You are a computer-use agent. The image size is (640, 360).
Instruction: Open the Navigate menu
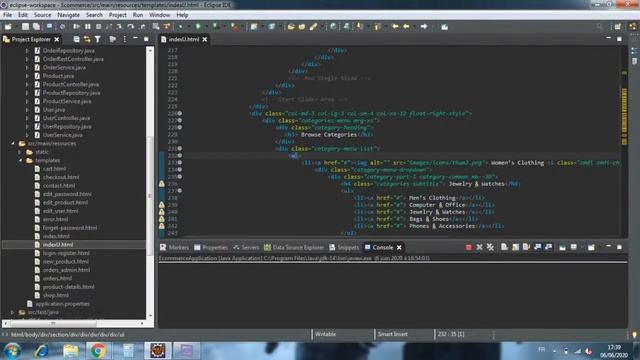click(69, 15)
